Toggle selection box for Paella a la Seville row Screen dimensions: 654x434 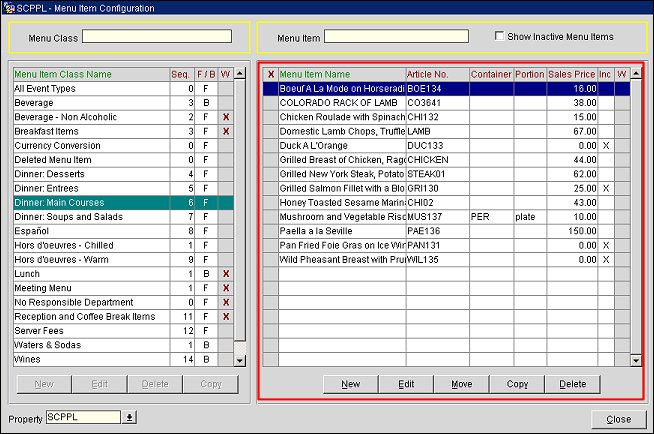(270, 231)
